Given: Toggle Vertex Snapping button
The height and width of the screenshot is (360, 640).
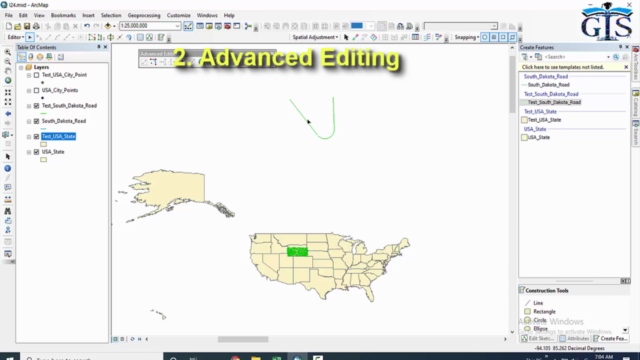Looking at the screenshot, I should 503,37.
